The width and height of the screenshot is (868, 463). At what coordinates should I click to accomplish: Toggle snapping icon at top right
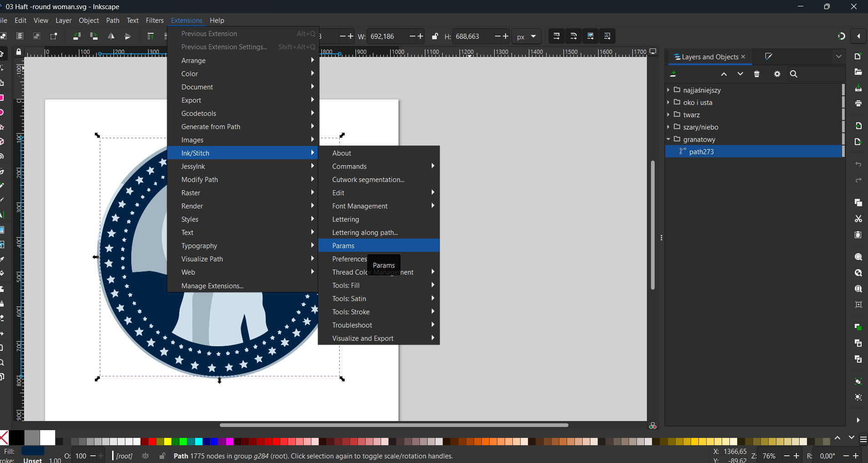click(x=842, y=36)
